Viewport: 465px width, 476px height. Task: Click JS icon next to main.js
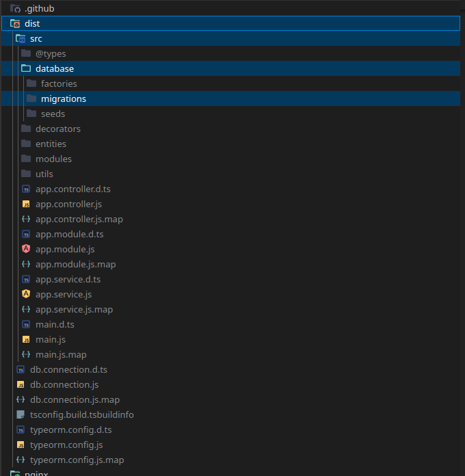pos(26,339)
